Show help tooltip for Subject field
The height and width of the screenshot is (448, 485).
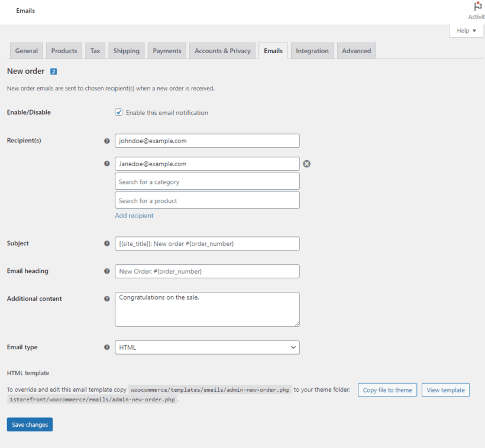click(x=107, y=244)
